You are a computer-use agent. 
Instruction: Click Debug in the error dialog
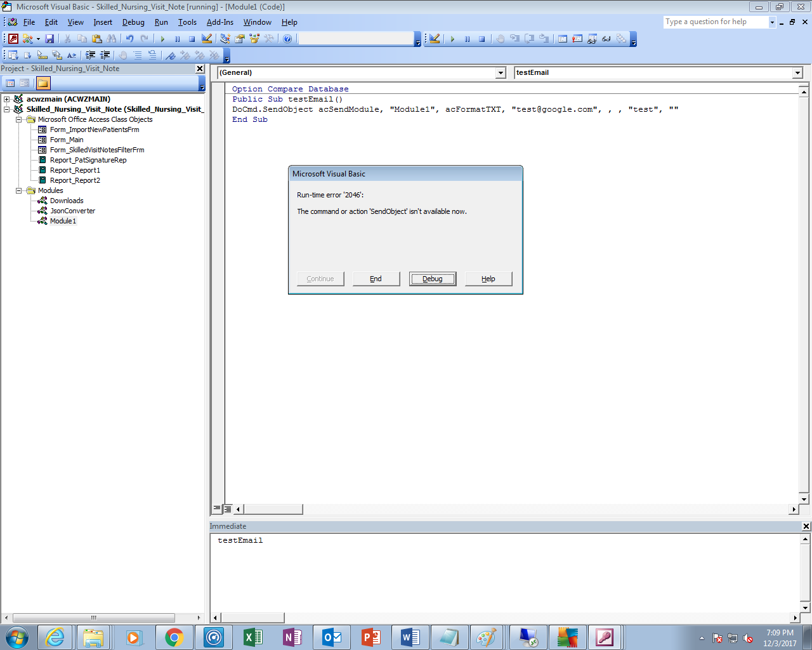pos(433,279)
